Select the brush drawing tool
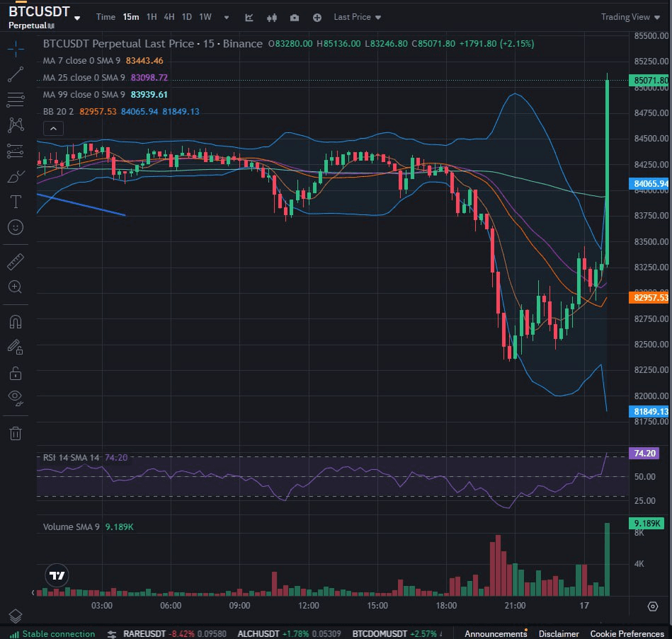Screen dimensions: 672x639 16,176
